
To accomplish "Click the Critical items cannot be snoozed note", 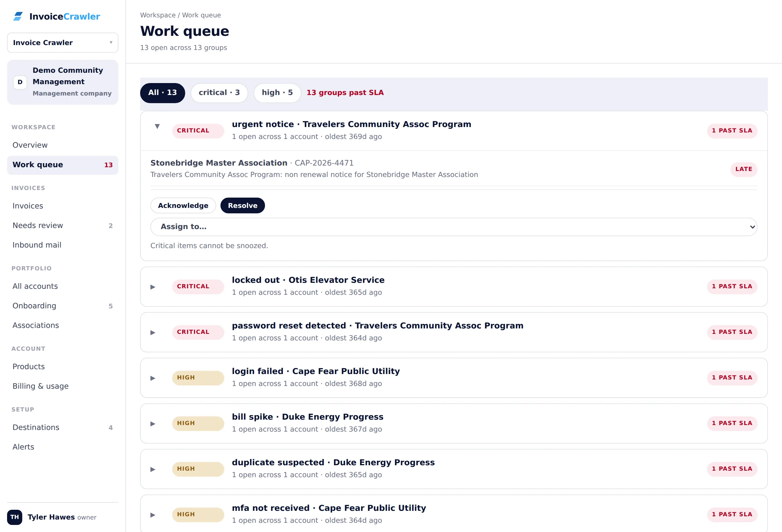I will pos(209,246).
